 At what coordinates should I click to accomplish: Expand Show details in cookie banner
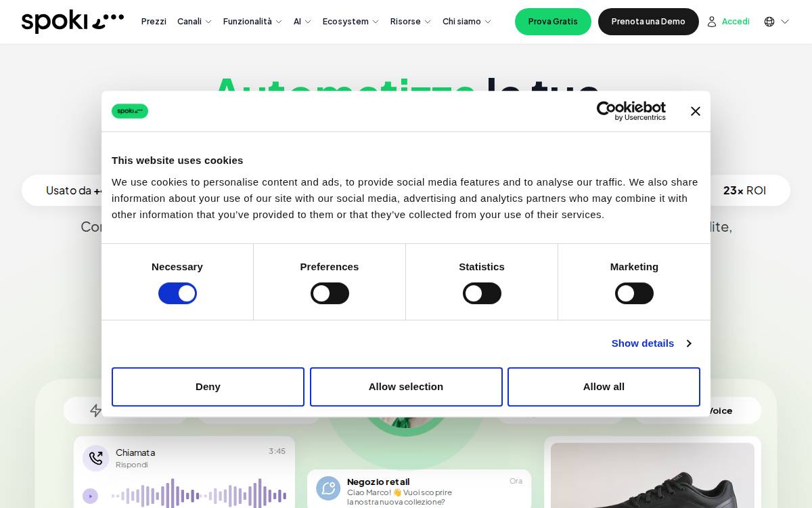651,343
